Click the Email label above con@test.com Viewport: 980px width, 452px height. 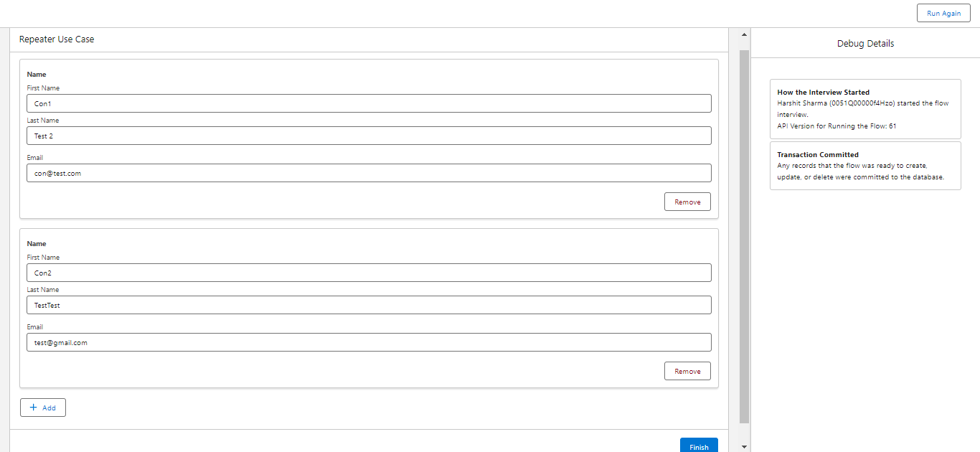tap(35, 157)
